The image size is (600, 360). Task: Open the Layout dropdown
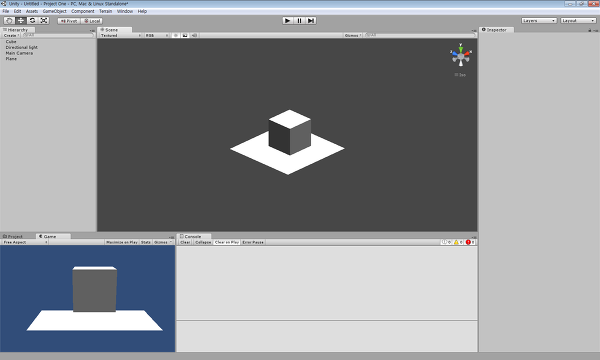coord(578,21)
